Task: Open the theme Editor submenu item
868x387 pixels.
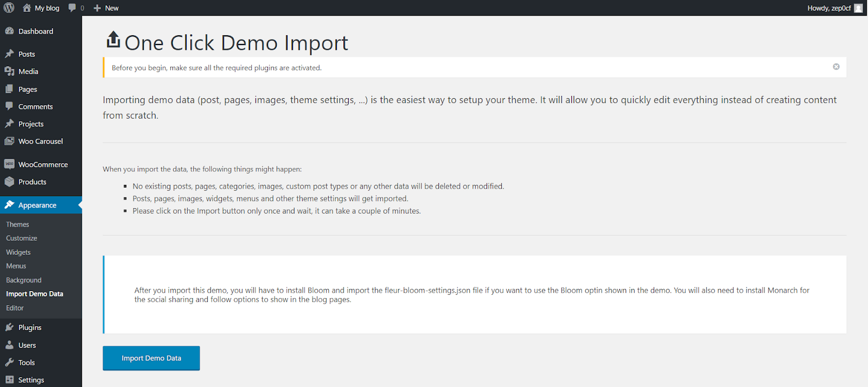Action: (15, 308)
